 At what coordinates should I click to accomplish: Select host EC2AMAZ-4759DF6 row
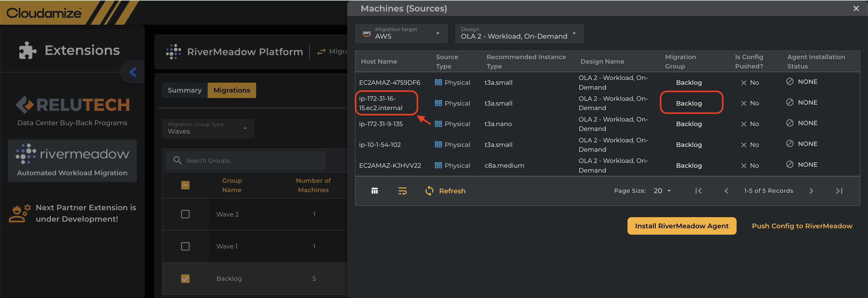point(607,83)
